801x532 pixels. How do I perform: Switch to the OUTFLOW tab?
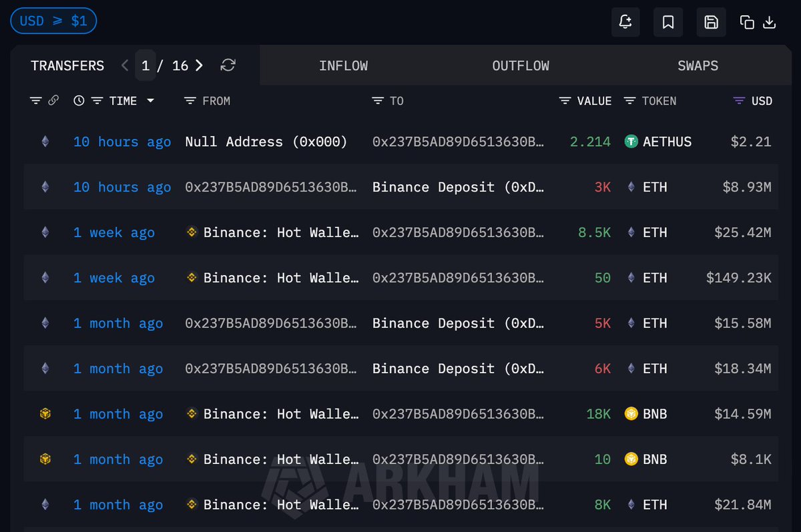click(x=521, y=65)
